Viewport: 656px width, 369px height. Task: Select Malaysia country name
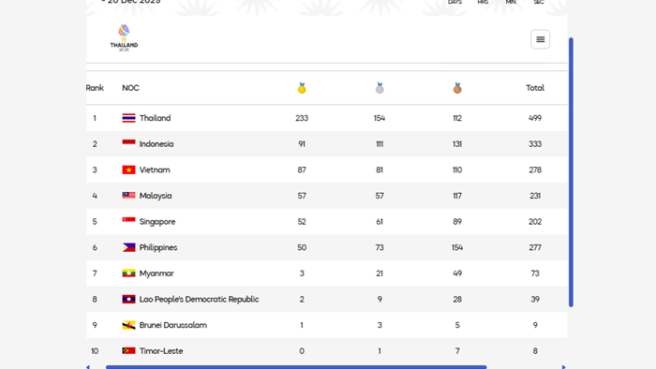point(156,196)
